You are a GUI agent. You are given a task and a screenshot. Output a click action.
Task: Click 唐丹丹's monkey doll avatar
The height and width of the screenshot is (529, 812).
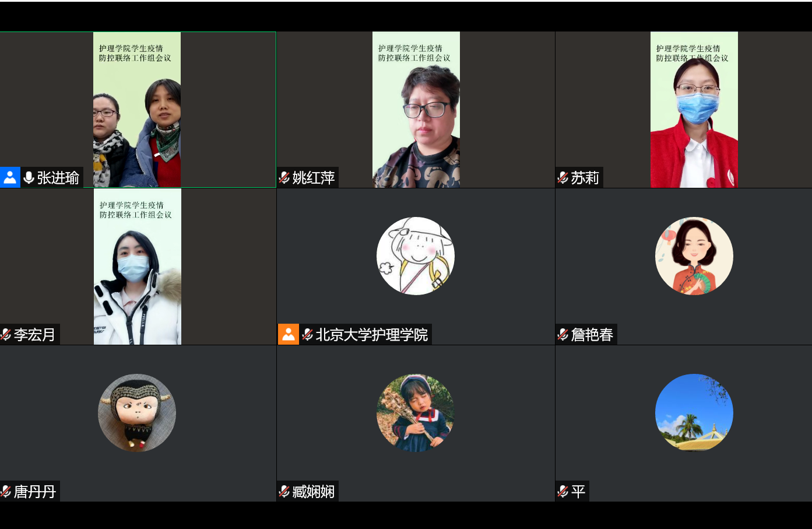(x=137, y=413)
